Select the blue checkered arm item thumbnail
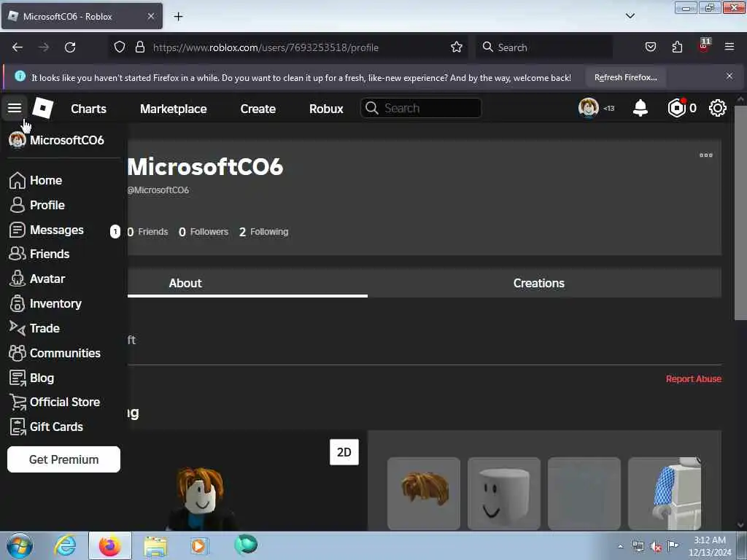 tap(664, 494)
